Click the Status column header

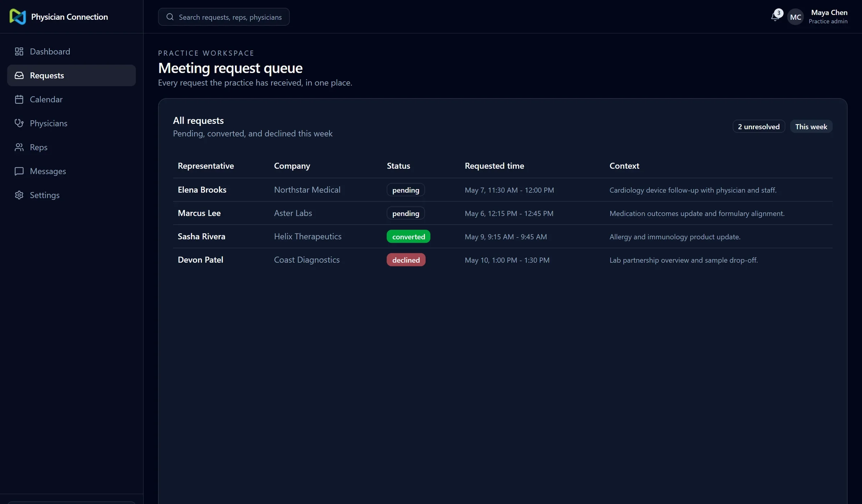(398, 166)
